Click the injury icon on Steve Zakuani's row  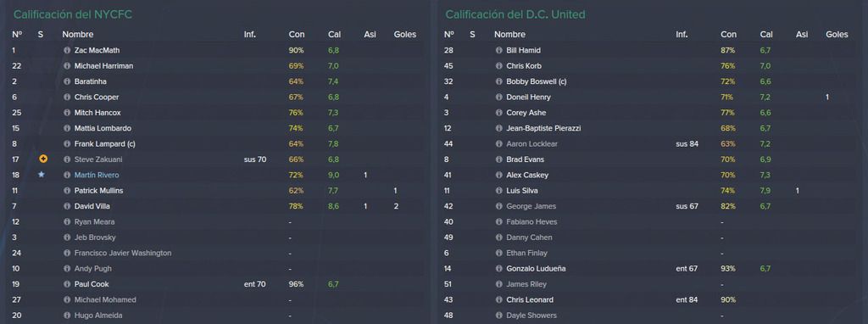coord(43,159)
